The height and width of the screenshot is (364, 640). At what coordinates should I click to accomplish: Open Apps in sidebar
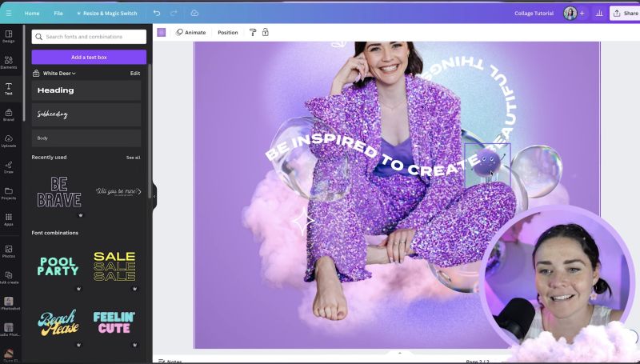[x=9, y=219]
